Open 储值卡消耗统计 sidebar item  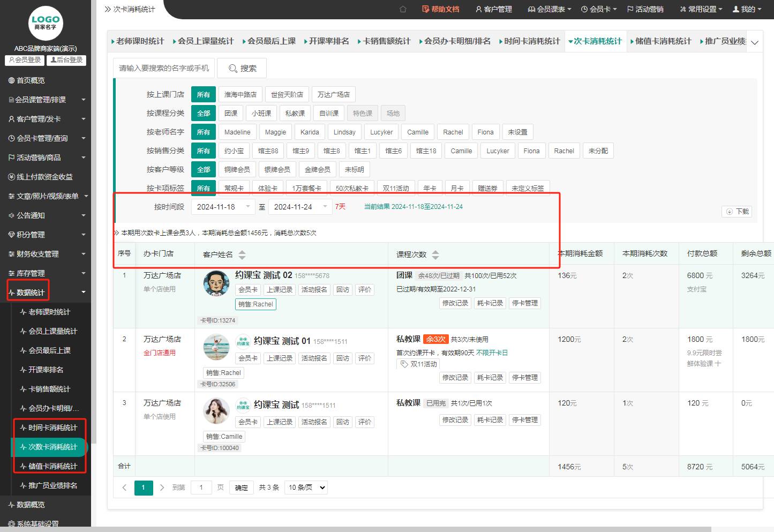[49, 466]
